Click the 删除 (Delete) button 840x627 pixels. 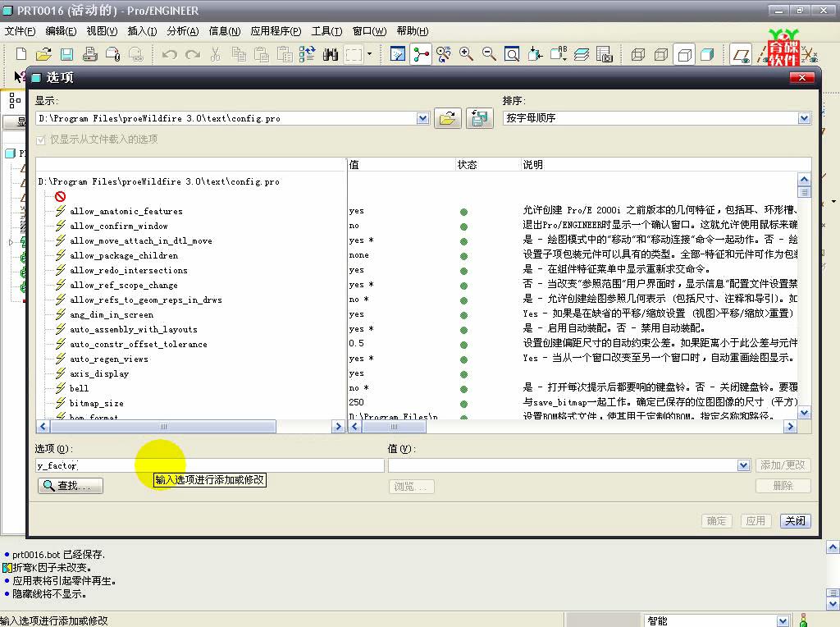783,486
